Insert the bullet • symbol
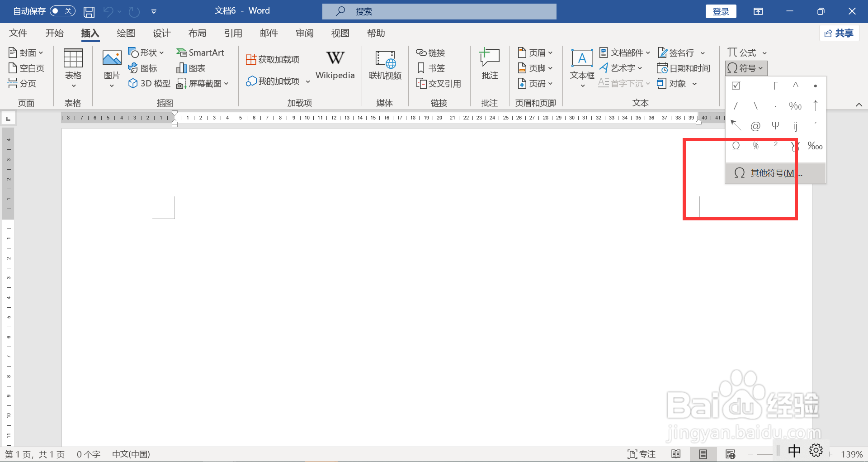Viewport: 868px width, 462px height. coord(815,86)
